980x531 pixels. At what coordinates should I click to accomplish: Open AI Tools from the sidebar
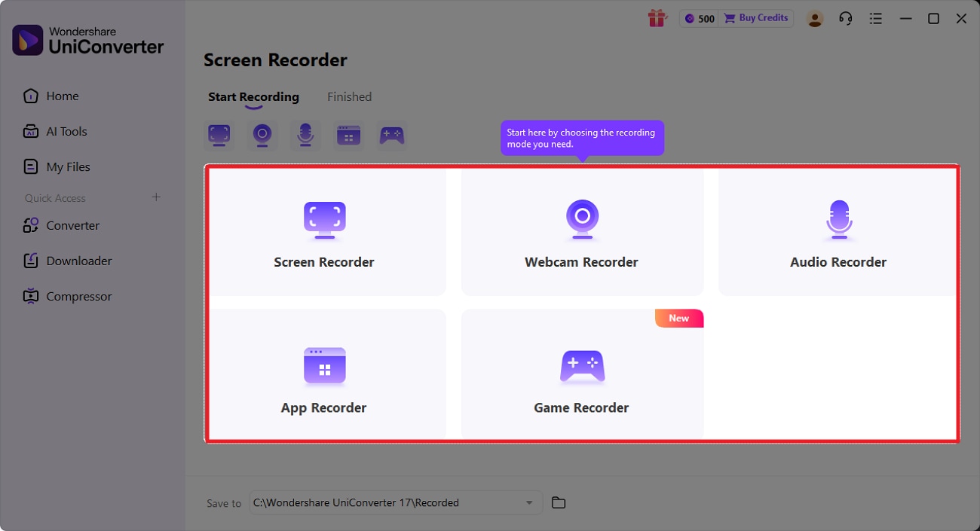[x=66, y=131]
